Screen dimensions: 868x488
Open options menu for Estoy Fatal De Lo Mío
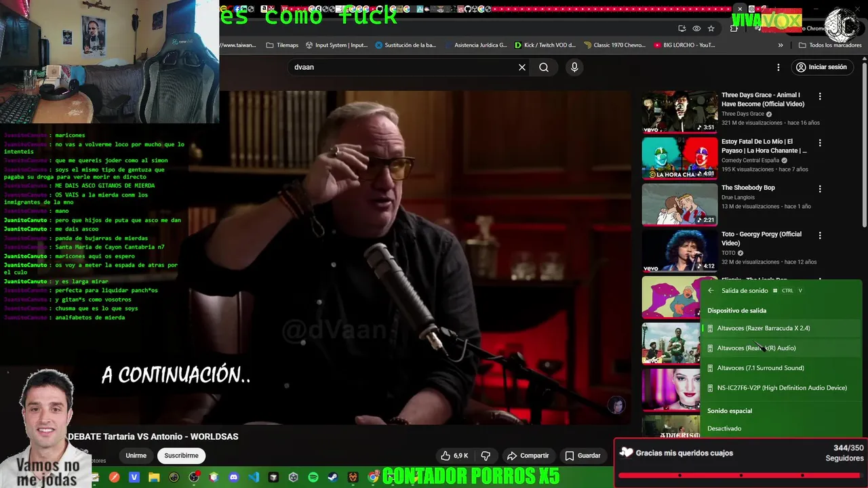[820, 143]
